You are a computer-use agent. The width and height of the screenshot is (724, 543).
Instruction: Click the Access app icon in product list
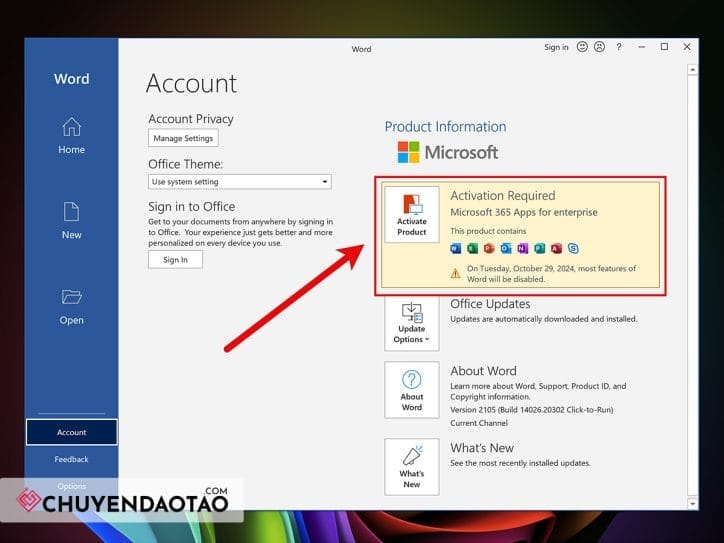click(x=556, y=248)
